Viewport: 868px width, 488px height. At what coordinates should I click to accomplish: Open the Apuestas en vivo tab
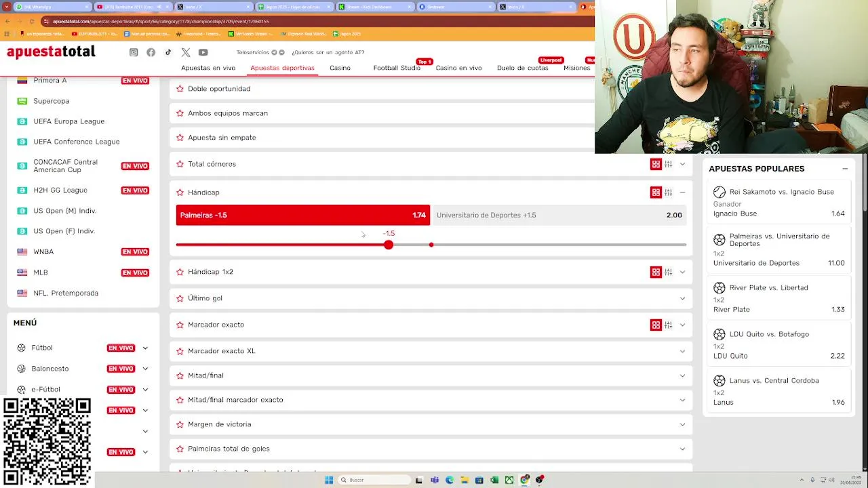pos(208,68)
